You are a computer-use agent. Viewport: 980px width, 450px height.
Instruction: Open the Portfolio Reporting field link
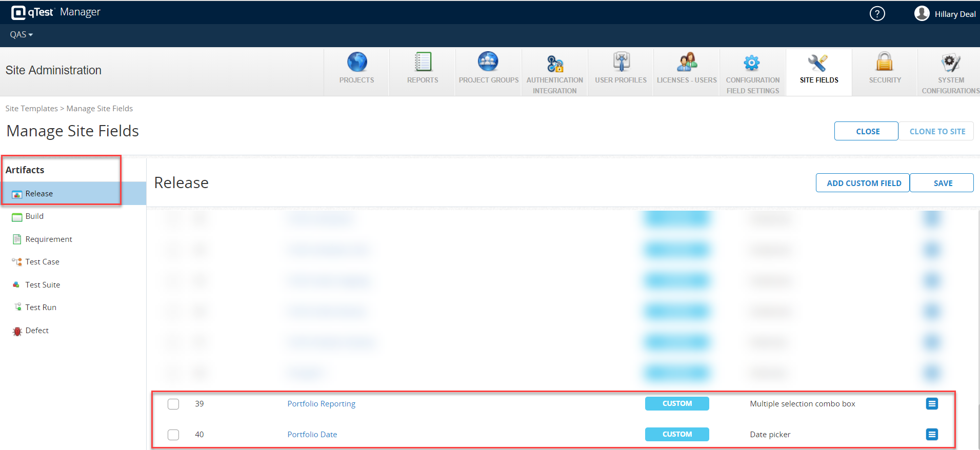pos(322,404)
